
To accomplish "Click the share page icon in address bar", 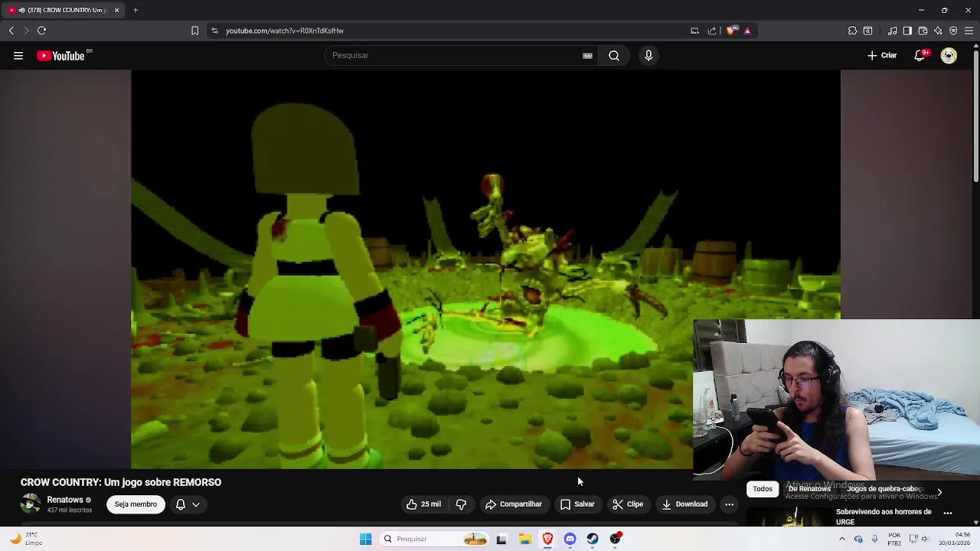I will pyautogui.click(x=712, y=31).
